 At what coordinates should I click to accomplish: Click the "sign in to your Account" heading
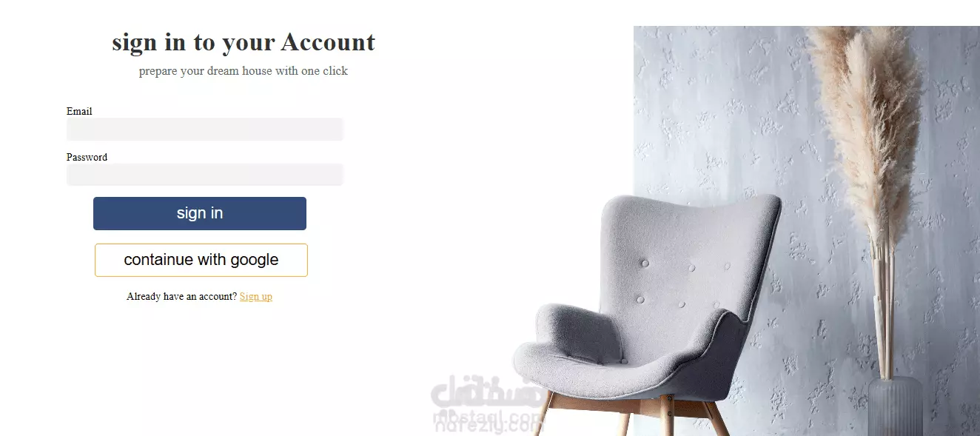[244, 42]
